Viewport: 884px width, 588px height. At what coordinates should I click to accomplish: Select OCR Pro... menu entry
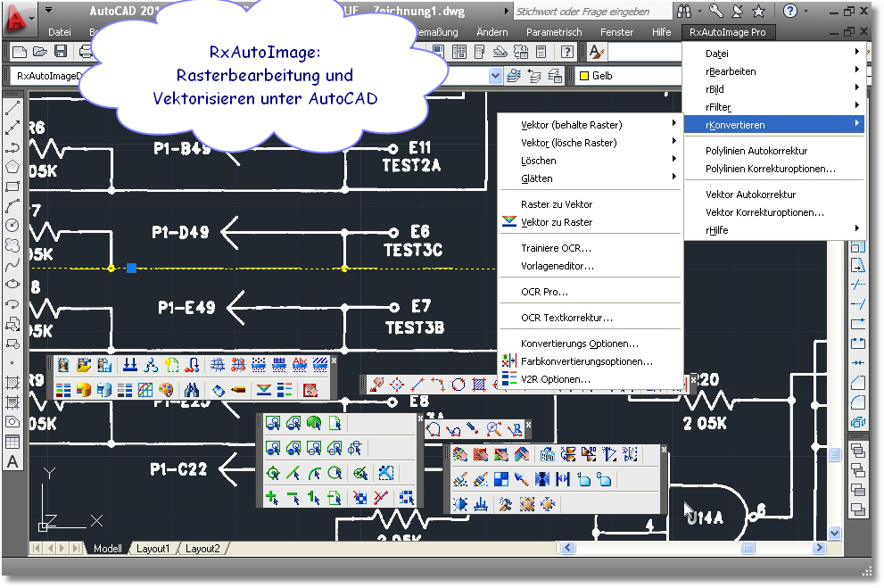[x=591, y=292]
